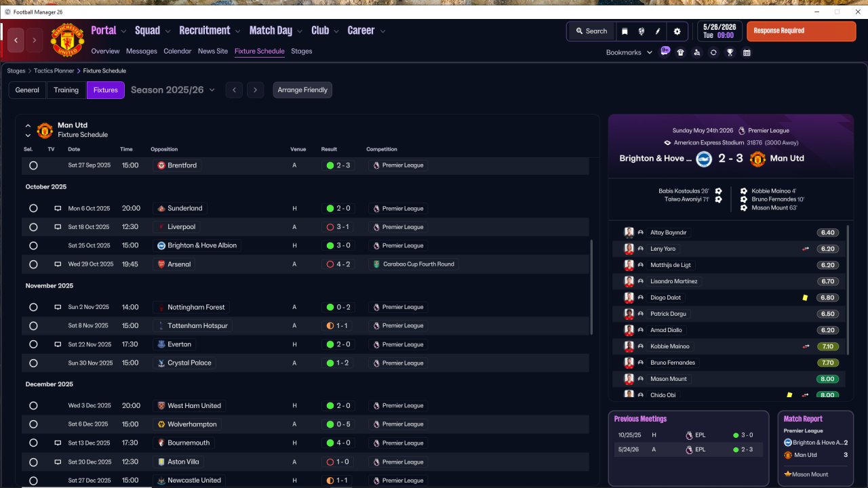Image resolution: width=868 pixels, height=488 pixels.
Task: Click the TV icon for the Liverpool fixture
Action: coord(58,227)
